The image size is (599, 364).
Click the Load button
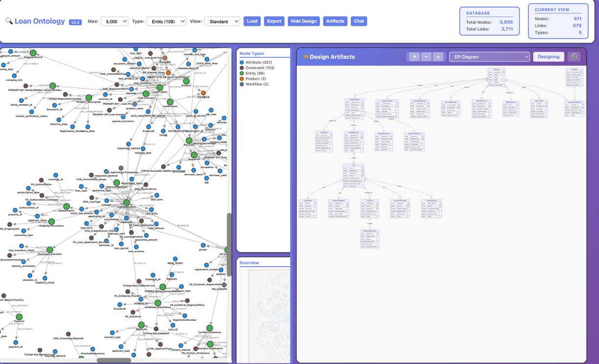click(x=252, y=21)
